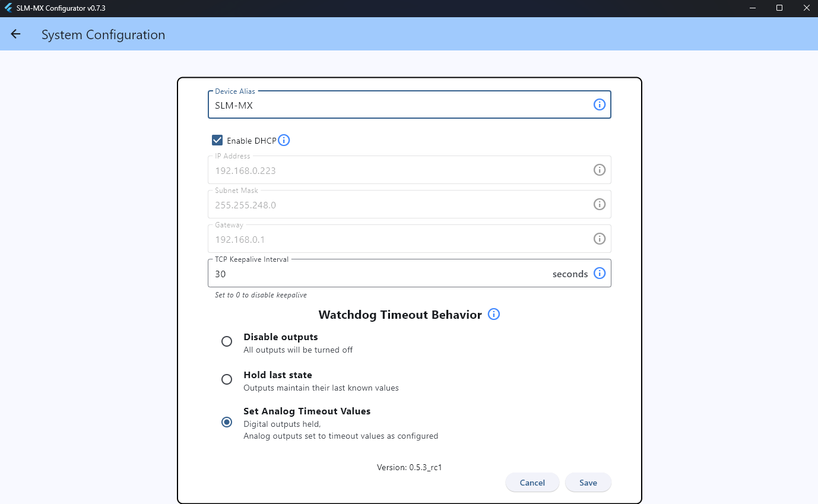Open the Device Alias info icon
The image size is (818, 504).
point(600,104)
